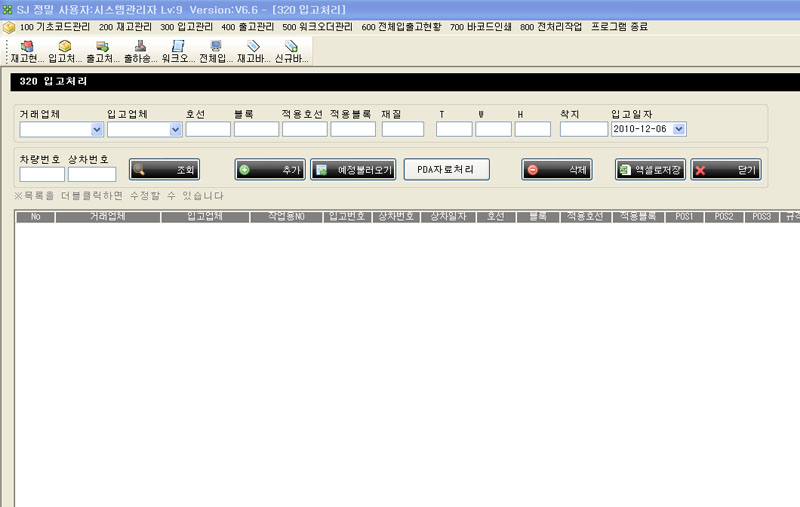Open the 입고일자 date picker dropdown
The height and width of the screenshot is (507, 800).
680,129
